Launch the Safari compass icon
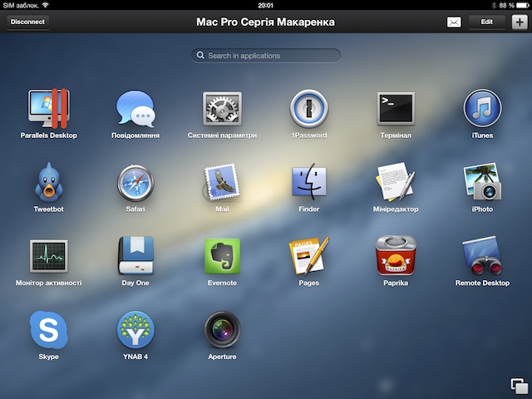Viewport: 532px width, 399px height. [135, 183]
